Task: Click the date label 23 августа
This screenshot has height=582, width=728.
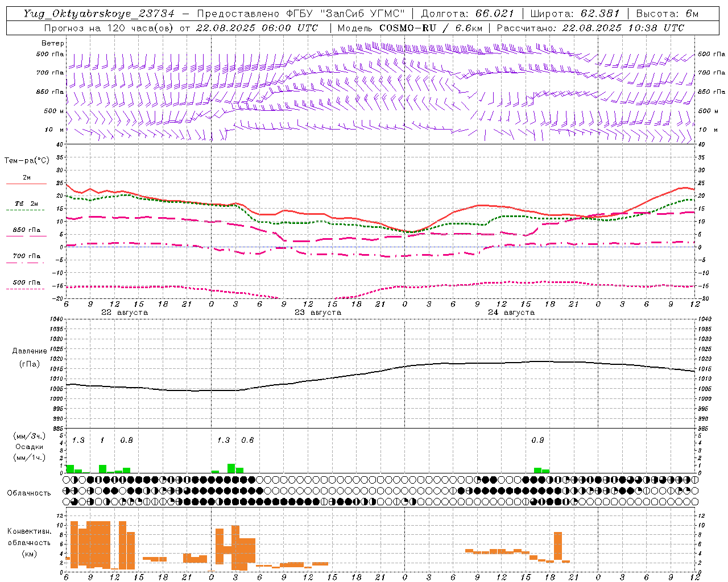Action: pyautogui.click(x=318, y=313)
